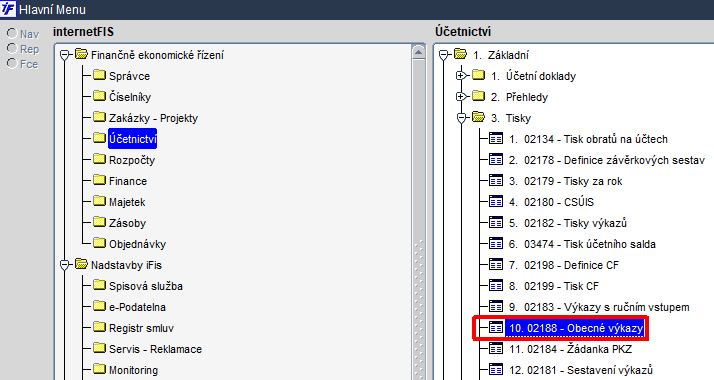
Task: Click form icon for 02180 CSÚIS
Action: click(x=496, y=201)
